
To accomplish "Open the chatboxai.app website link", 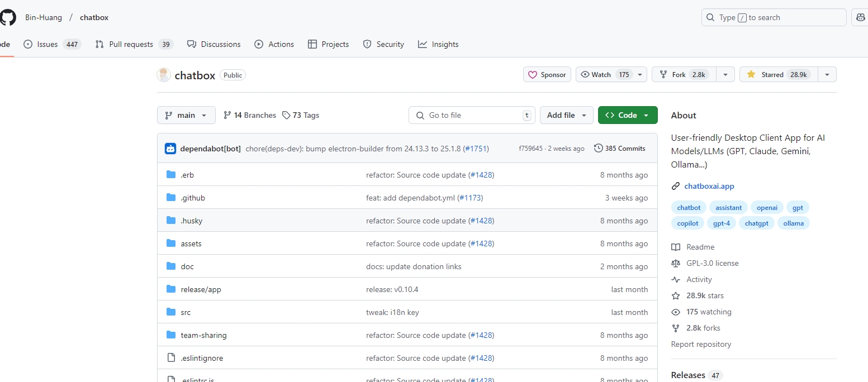I will point(709,186).
